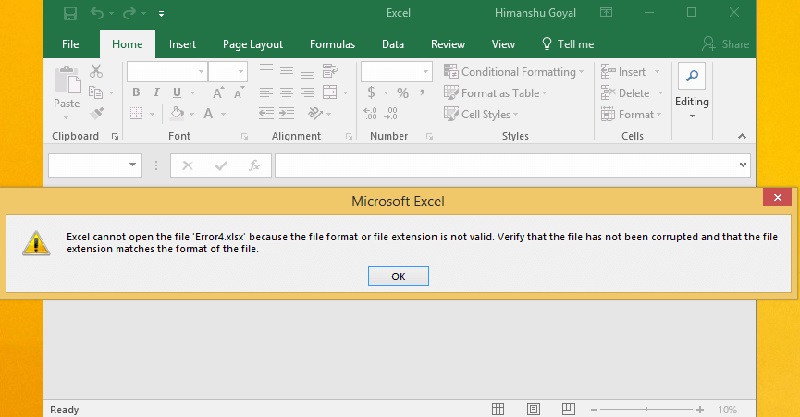The width and height of the screenshot is (800, 417).
Task: Click the Ribbon Display Options icon
Action: click(606, 13)
